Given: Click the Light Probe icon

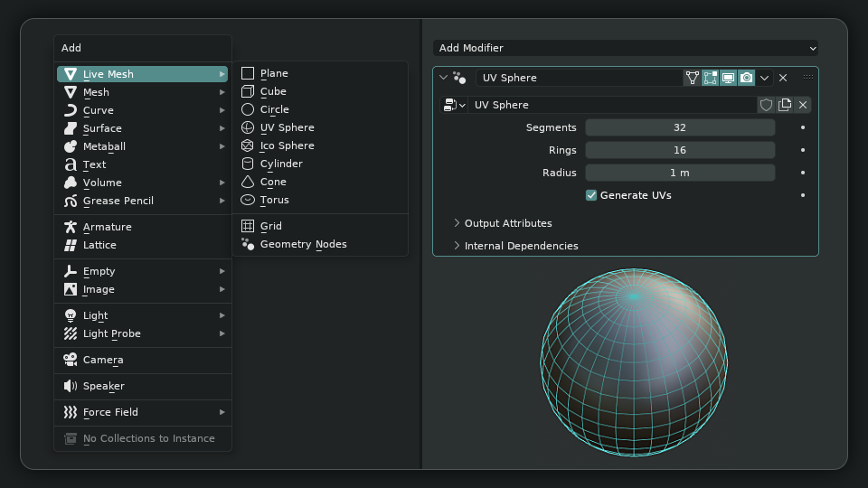Looking at the screenshot, I should tap(71, 333).
